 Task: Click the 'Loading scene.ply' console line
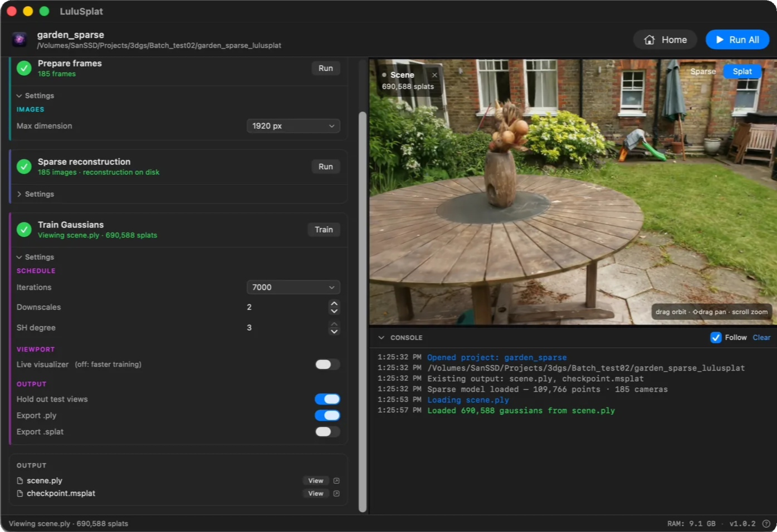[468, 400]
